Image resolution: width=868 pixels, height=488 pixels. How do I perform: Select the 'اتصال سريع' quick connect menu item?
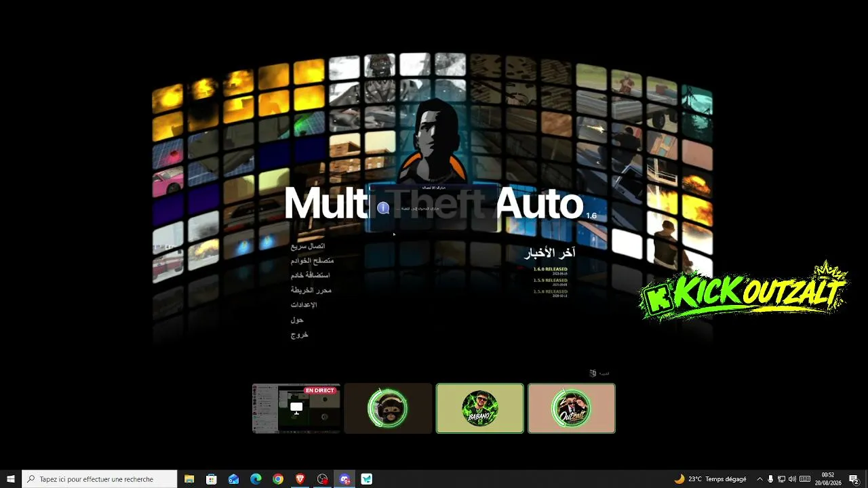click(308, 246)
